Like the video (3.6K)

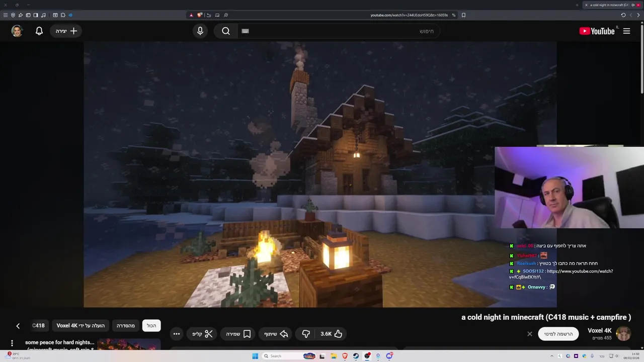pyautogui.click(x=332, y=334)
